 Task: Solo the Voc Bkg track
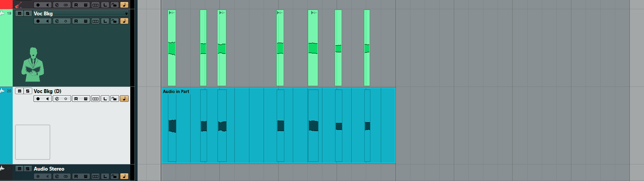[x=28, y=13]
